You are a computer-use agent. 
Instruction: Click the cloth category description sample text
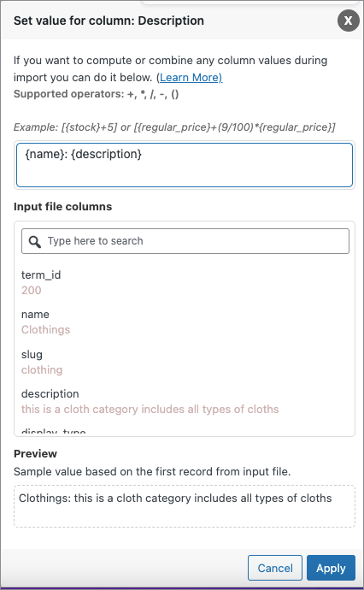pos(150,410)
